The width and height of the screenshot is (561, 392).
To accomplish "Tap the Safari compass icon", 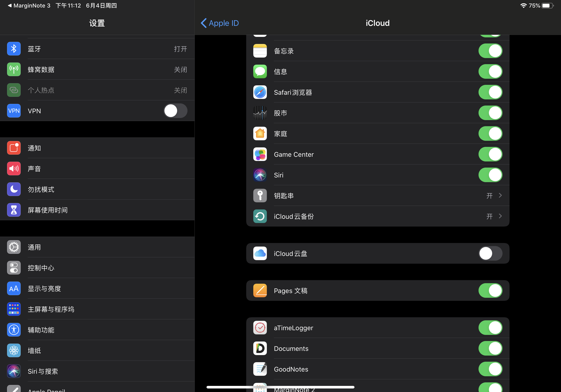I will pyautogui.click(x=260, y=92).
